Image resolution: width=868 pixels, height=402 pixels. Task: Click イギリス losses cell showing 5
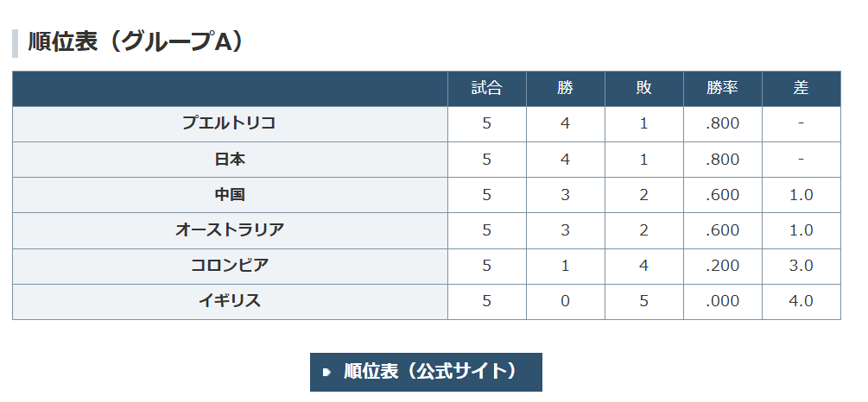(x=643, y=301)
